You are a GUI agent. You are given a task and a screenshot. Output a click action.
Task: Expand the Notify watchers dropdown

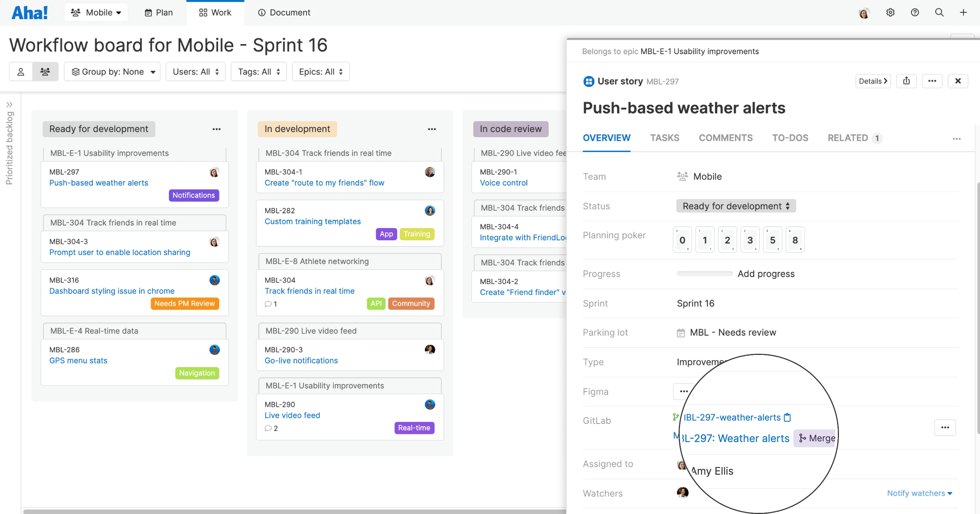click(x=920, y=493)
